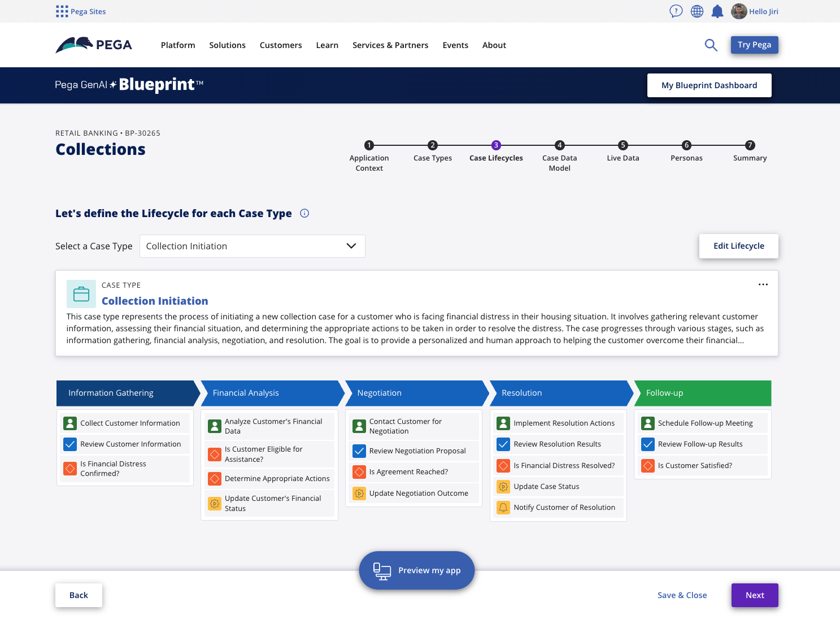Click the Try Pega button

(x=754, y=45)
